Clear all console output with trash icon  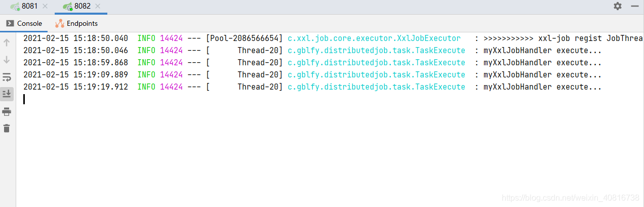pos(7,129)
